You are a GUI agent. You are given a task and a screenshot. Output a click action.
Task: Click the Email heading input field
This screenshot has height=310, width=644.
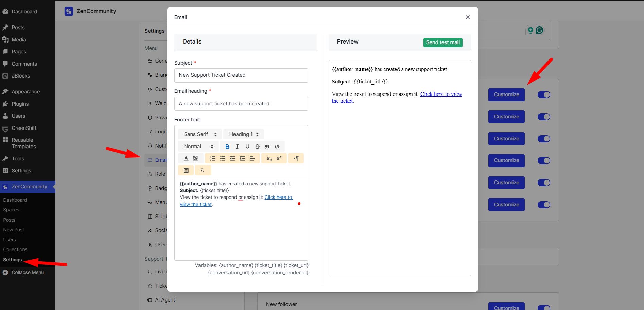point(241,104)
